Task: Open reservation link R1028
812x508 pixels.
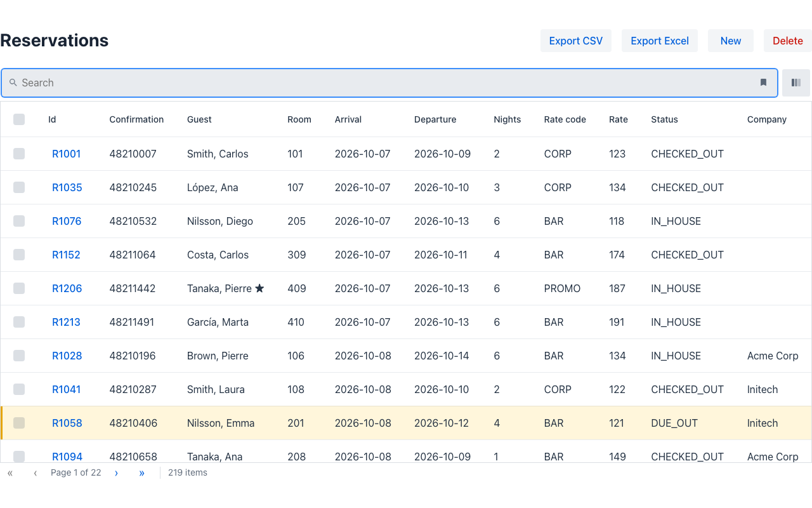Action: click(67, 356)
